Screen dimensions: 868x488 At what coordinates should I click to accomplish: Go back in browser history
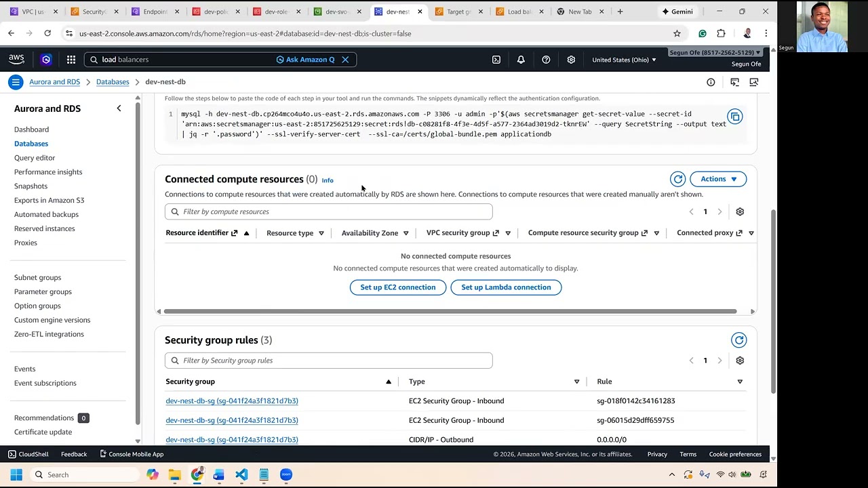(x=12, y=33)
